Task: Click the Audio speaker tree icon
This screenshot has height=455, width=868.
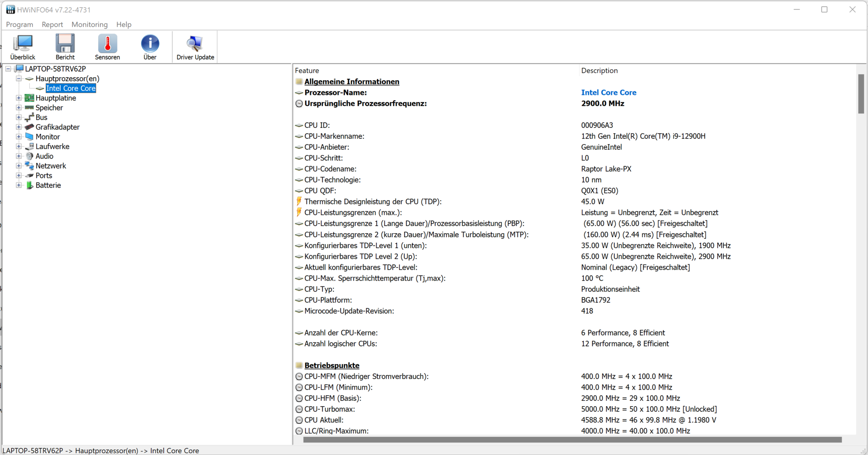Action: [x=29, y=156]
